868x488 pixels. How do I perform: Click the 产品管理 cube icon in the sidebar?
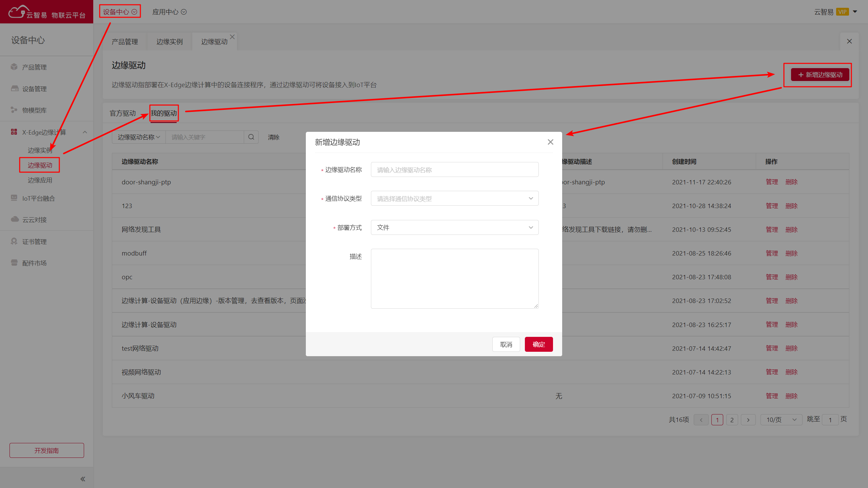(x=14, y=67)
